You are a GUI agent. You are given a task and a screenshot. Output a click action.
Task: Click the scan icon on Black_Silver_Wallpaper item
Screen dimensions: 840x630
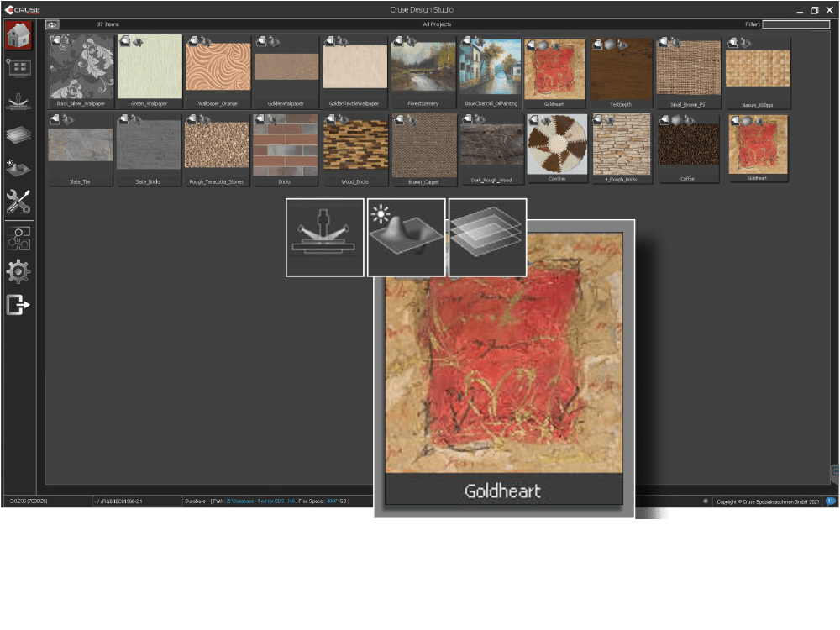(x=56, y=41)
